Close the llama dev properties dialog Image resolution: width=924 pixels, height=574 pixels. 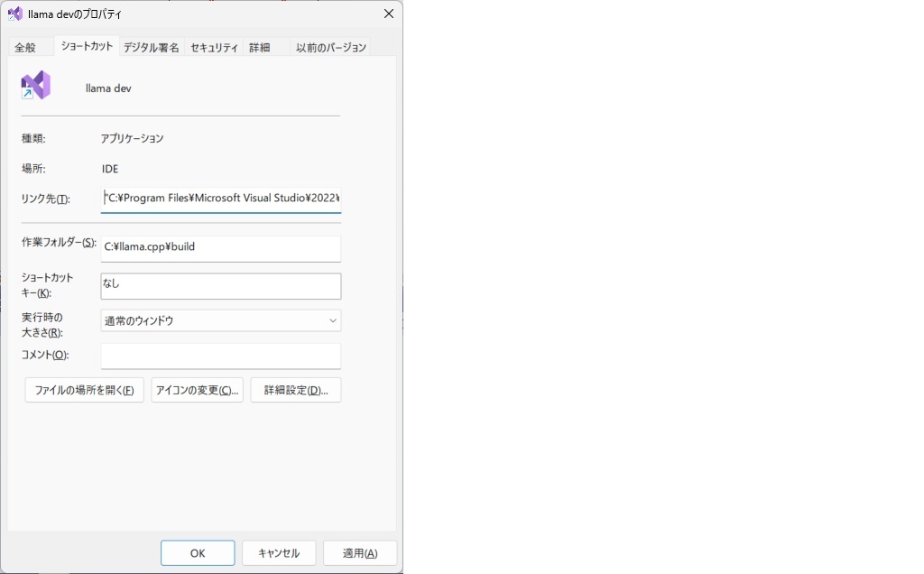[x=388, y=14]
